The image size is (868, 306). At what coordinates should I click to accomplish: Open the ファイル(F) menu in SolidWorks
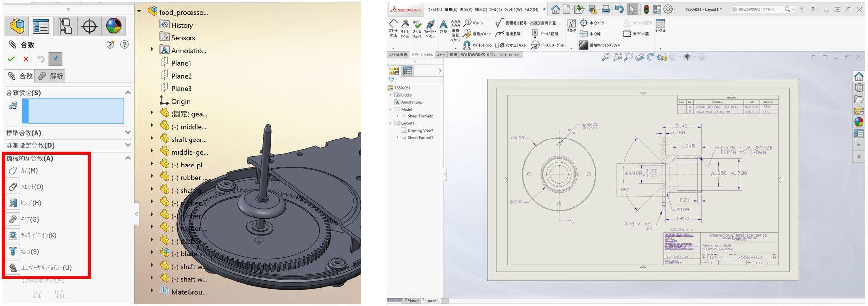click(435, 10)
